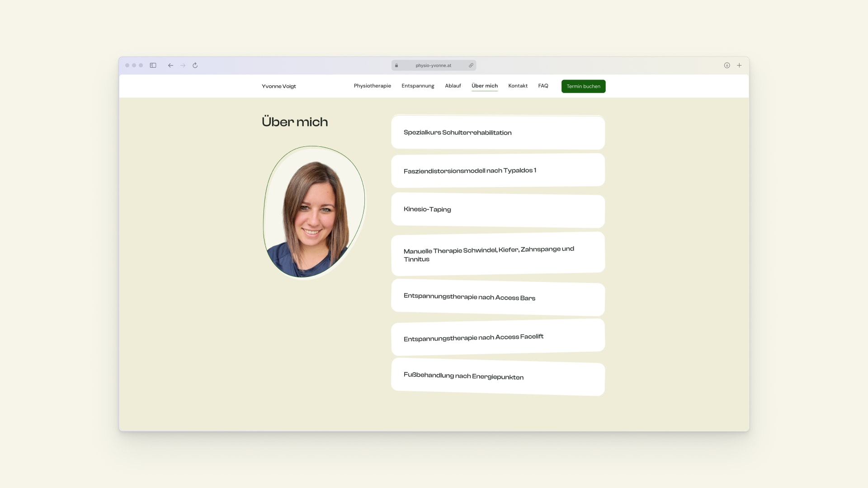The width and height of the screenshot is (868, 488).
Task: Click the portrait photo of Yvonne
Action: [314, 212]
